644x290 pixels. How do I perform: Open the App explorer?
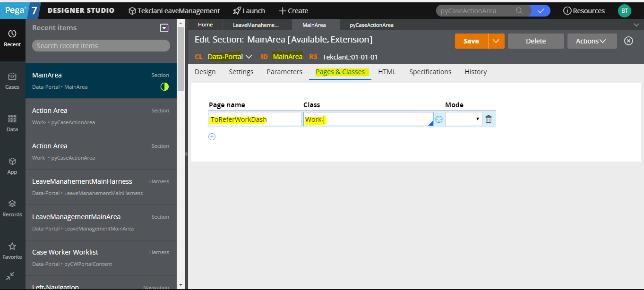click(12, 166)
